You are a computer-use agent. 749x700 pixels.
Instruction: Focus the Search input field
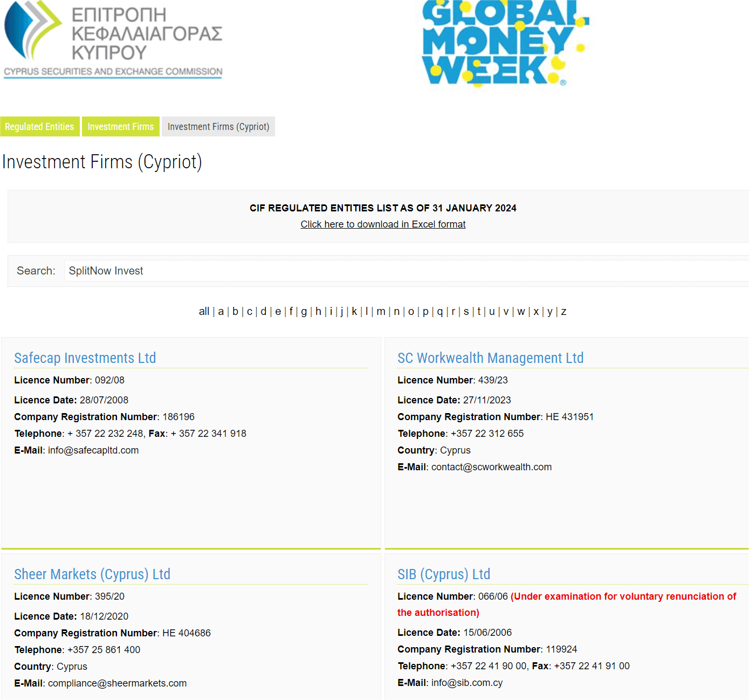[406, 271]
